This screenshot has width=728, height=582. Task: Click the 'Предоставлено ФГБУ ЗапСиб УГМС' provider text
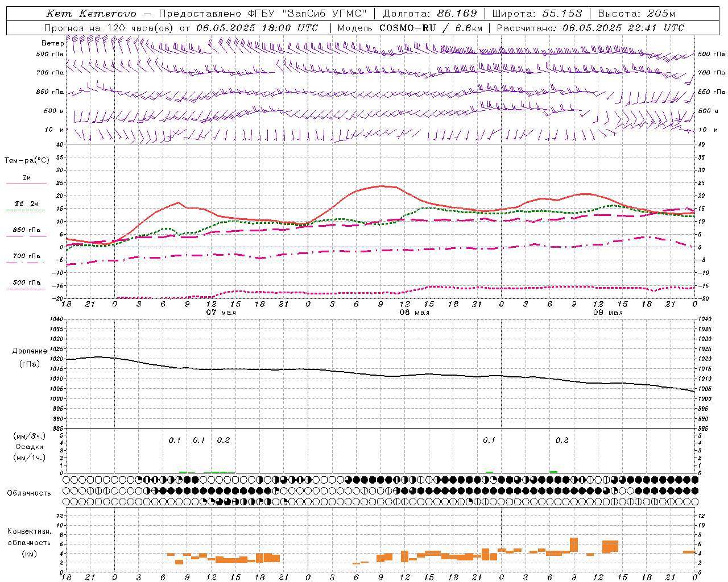click(x=263, y=14)
